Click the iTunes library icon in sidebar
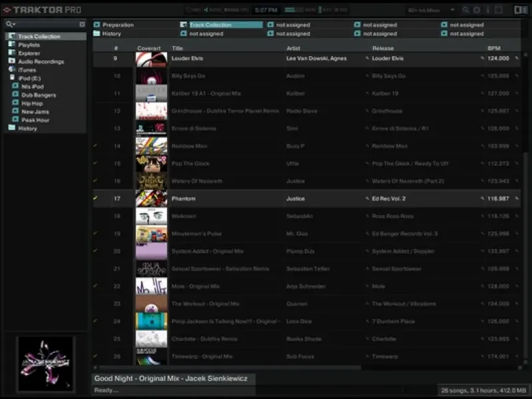 [x=12, y=70]
